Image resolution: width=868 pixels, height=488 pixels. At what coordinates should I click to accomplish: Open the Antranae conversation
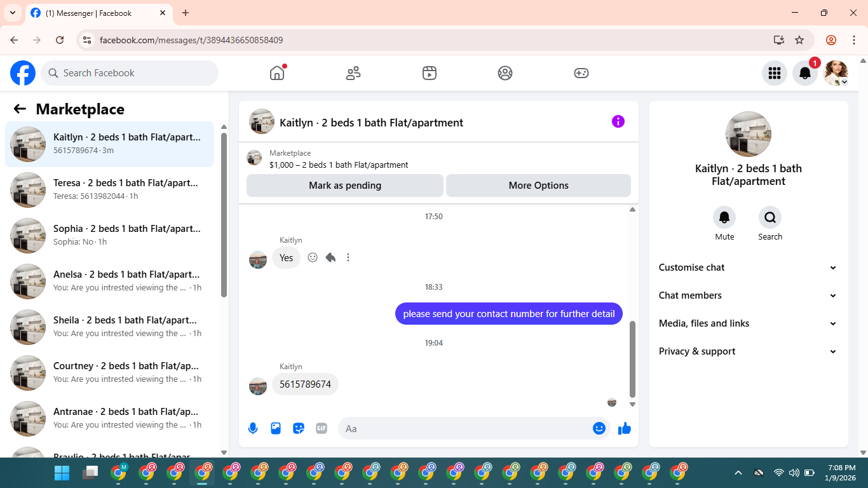[x=110, y=419]
